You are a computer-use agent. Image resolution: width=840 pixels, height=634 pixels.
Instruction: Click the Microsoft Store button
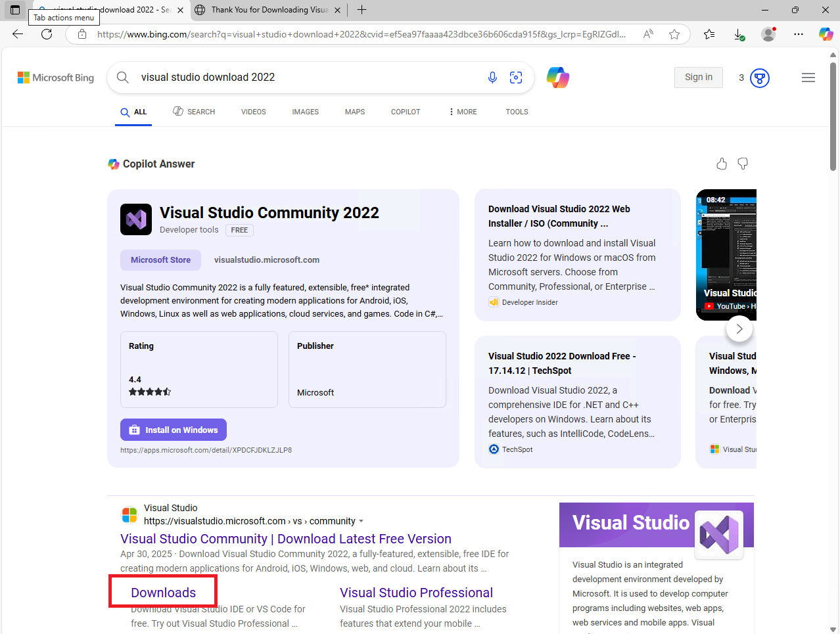point(160,260)
